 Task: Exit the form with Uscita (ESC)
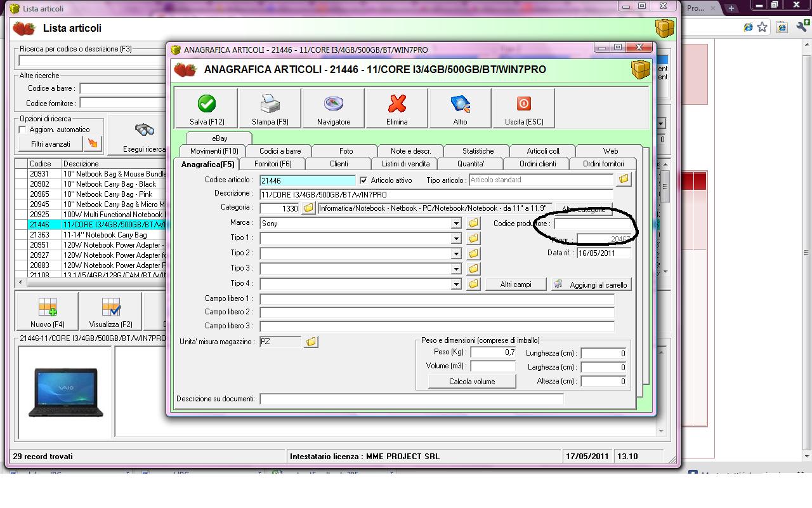click(524, 108)
